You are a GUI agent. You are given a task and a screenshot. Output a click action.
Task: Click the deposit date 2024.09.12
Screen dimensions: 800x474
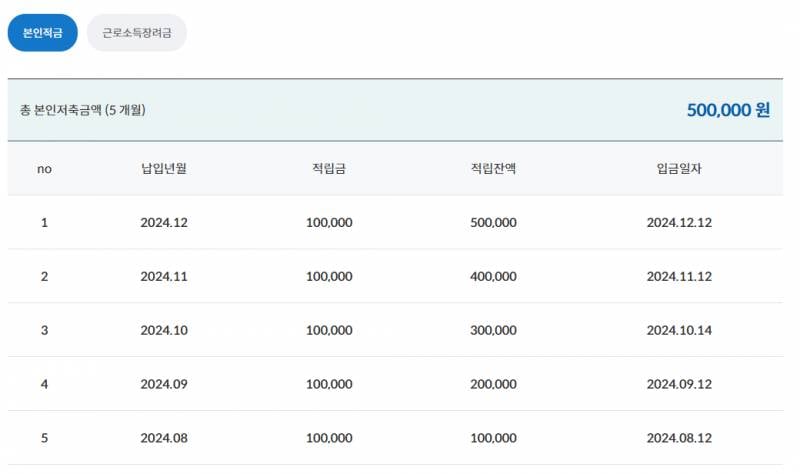pos(679,384)
